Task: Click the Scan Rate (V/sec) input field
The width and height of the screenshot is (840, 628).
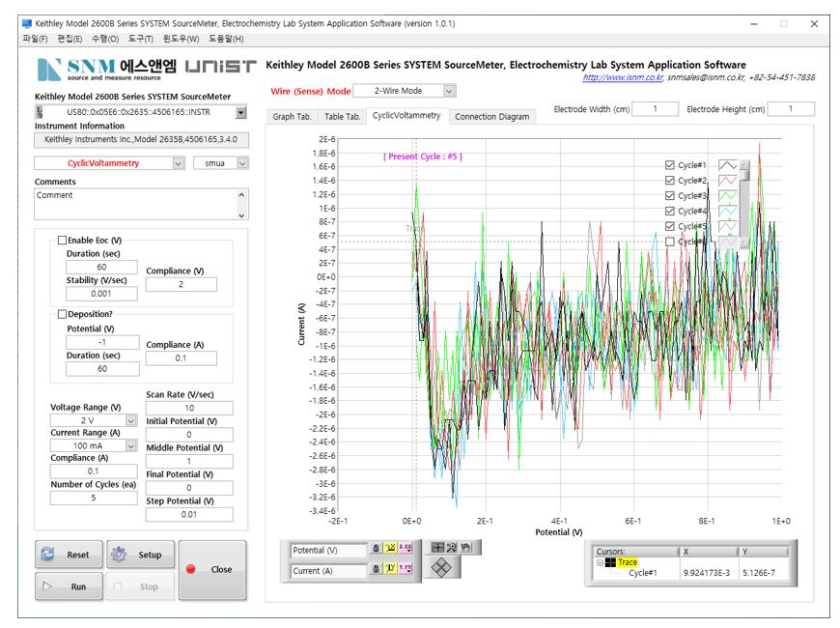Action: click(189, 408)
